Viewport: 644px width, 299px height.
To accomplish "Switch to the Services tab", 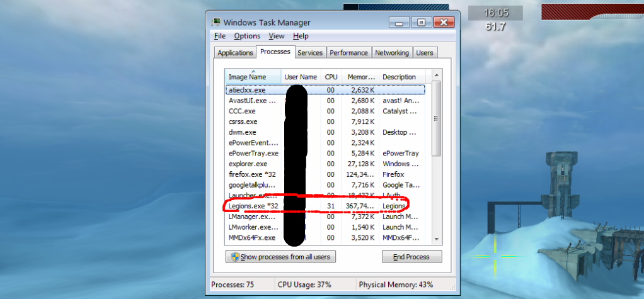I will click(310, 53).
